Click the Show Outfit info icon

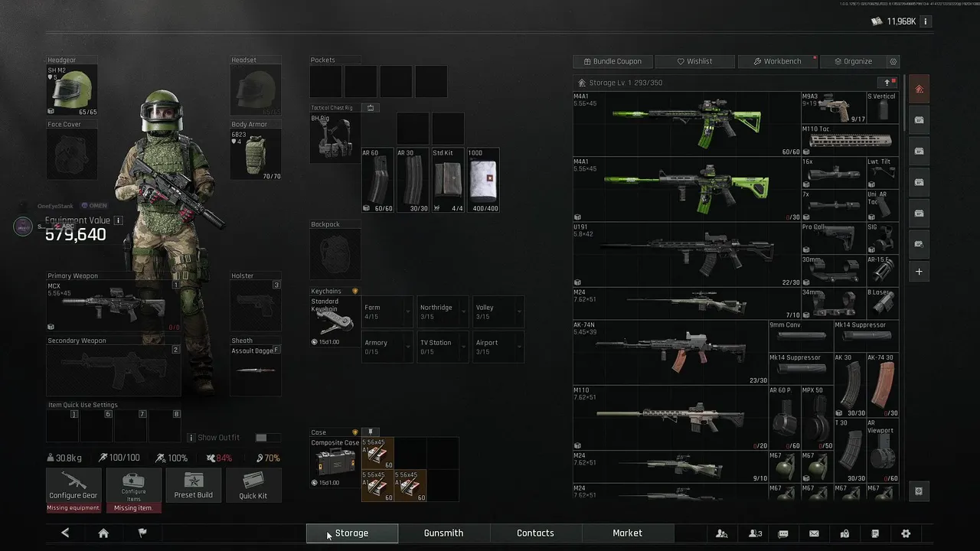(191, 438)
